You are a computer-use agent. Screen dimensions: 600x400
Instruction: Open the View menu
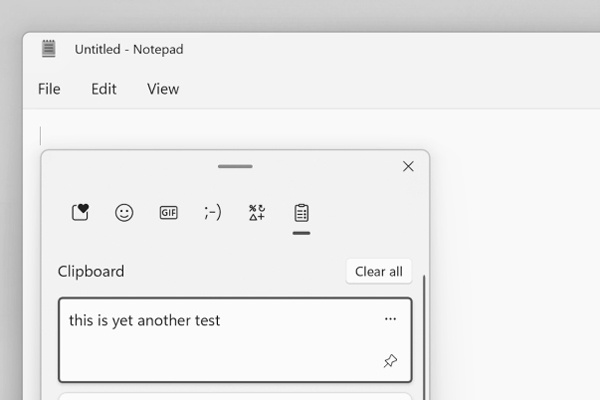click(163, 89)
